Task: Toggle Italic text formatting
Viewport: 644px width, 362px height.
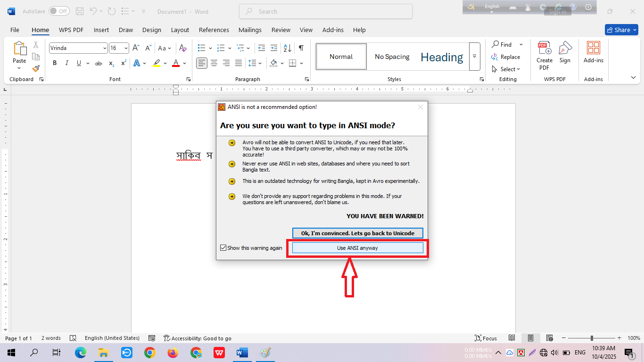Action: (66, 63)
